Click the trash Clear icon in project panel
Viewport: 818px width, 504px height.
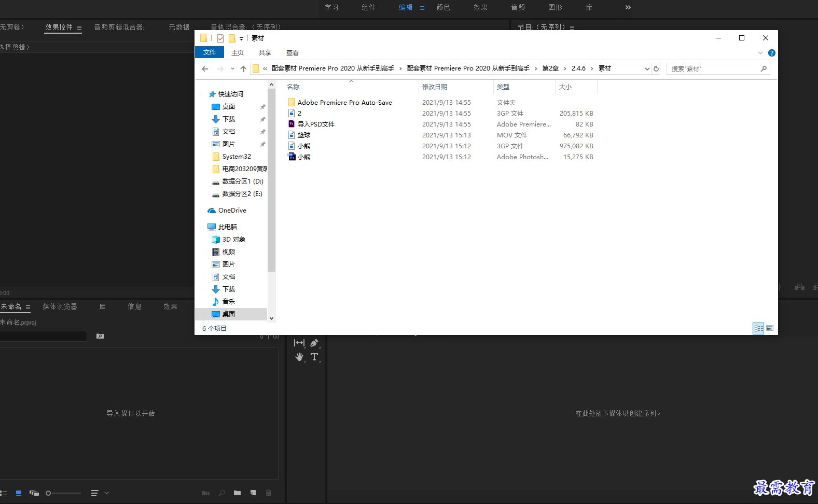coord(268,493)
